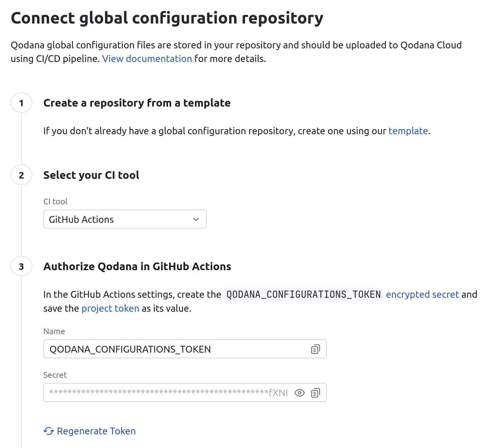Click the project token link
484x448 pixels.
(110, 308)
